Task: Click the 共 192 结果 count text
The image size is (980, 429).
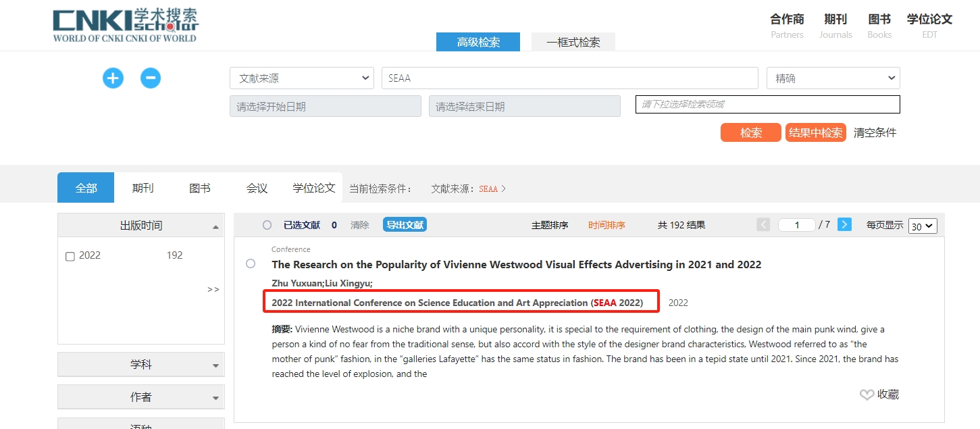Action: coord(681,225)
